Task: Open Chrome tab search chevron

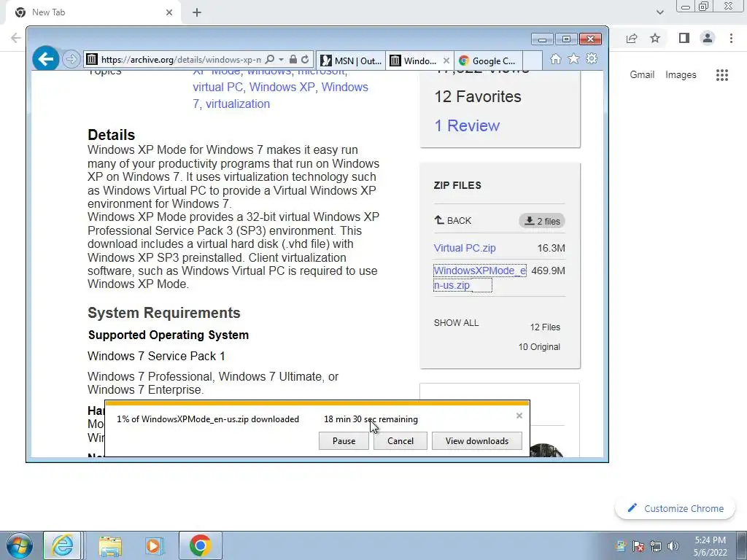Action: tap(659, 12)
